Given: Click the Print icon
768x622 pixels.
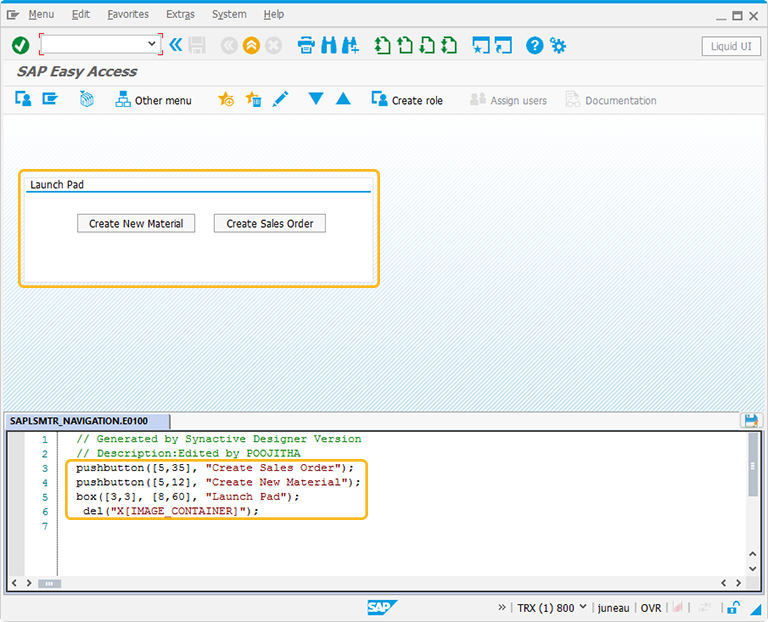Looking at the screenshot, I should 306,45.
